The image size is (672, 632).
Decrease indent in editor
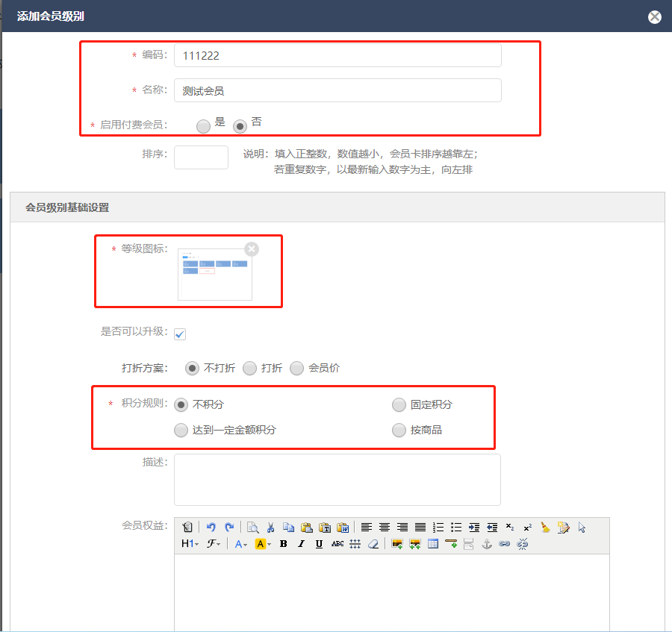pos(492,527)
